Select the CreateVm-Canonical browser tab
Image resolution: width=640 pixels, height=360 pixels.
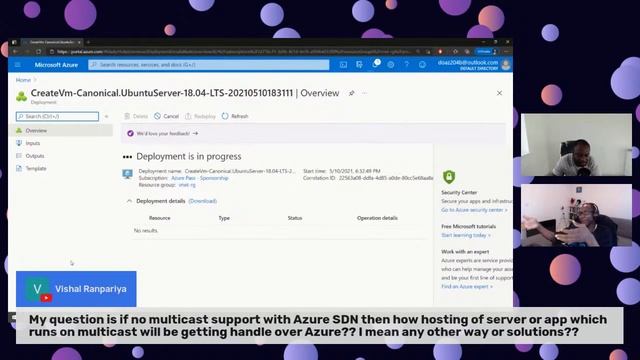(x=52, y=42)
